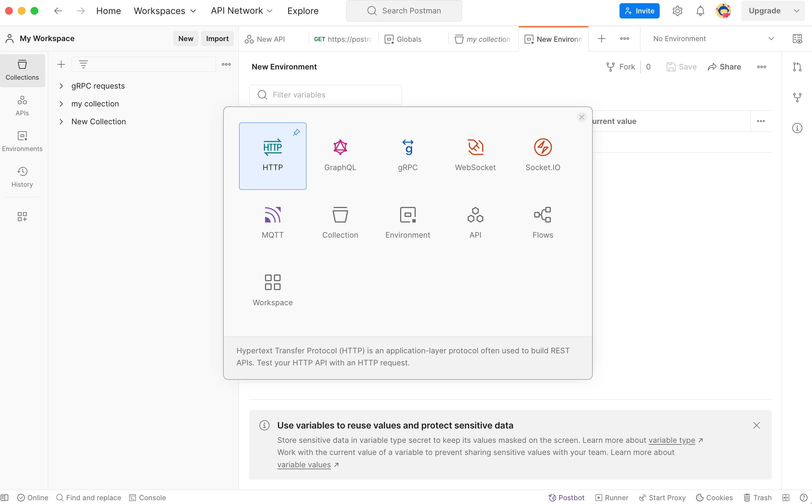Toggle sidebar visibility in status bar
Viewport: 812px width, 504px height.
pyautogui.click(x=5, y=497)
